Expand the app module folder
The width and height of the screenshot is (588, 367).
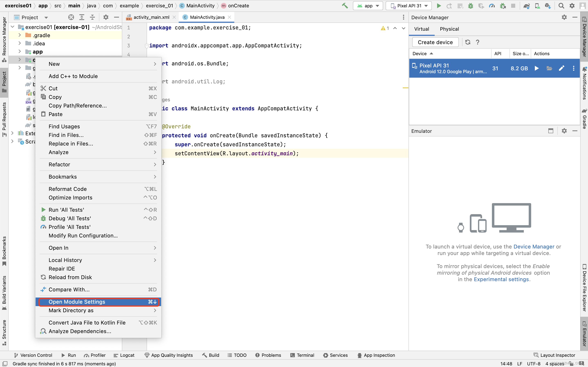pyautogui.click(x=20, y=51)
